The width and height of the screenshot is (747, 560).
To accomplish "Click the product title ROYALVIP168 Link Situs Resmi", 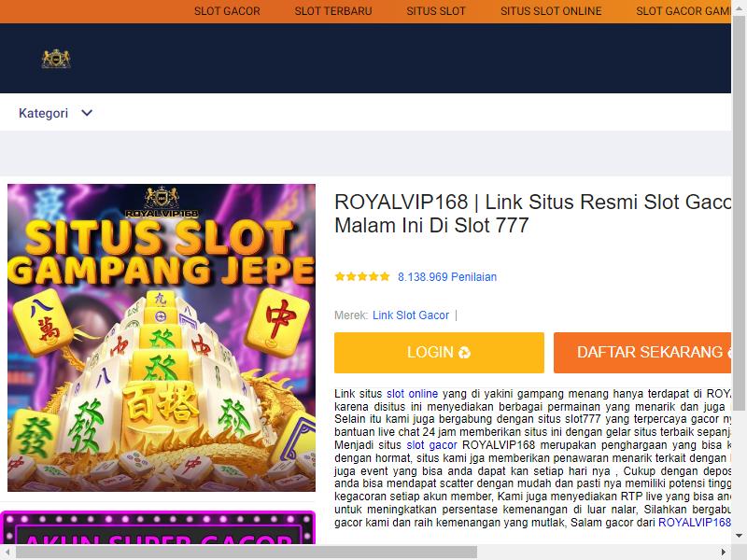I will click(x=532, y=214).
